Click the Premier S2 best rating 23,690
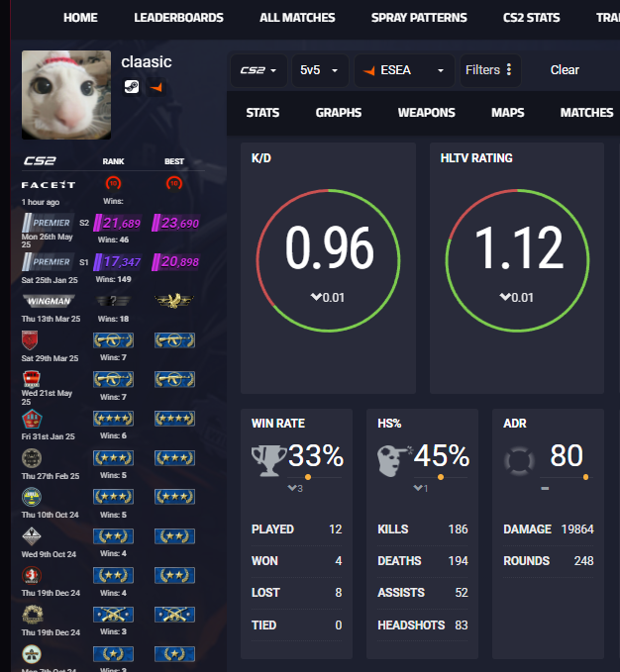Image resolution: width=620 pixels, height=672 pixels. tap(175, 223)
